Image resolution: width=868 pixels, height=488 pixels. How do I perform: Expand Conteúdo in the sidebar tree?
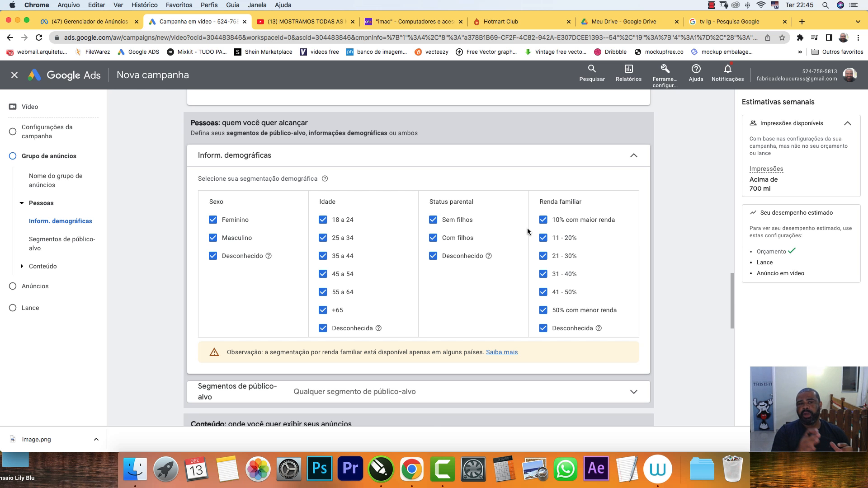pos(22,266)
